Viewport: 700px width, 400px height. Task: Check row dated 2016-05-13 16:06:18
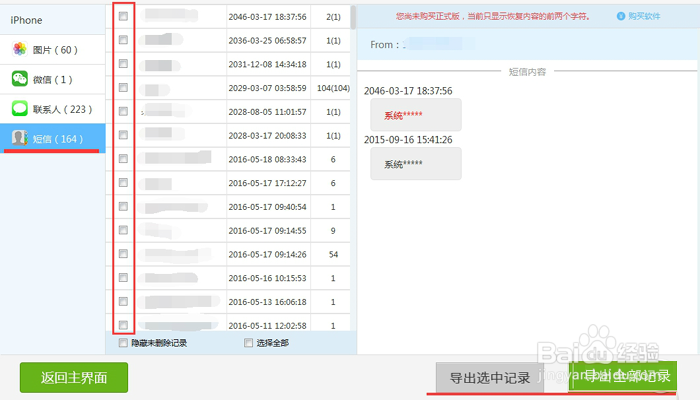click(123, 301)
